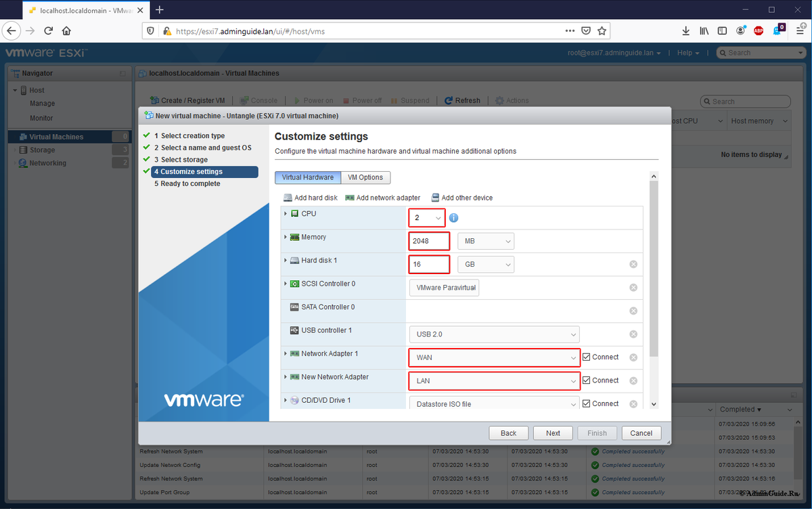Viewport: 812px width, 509px height.
Task: Open the Memory unit MB dropdown
Action: click(486, 241)
